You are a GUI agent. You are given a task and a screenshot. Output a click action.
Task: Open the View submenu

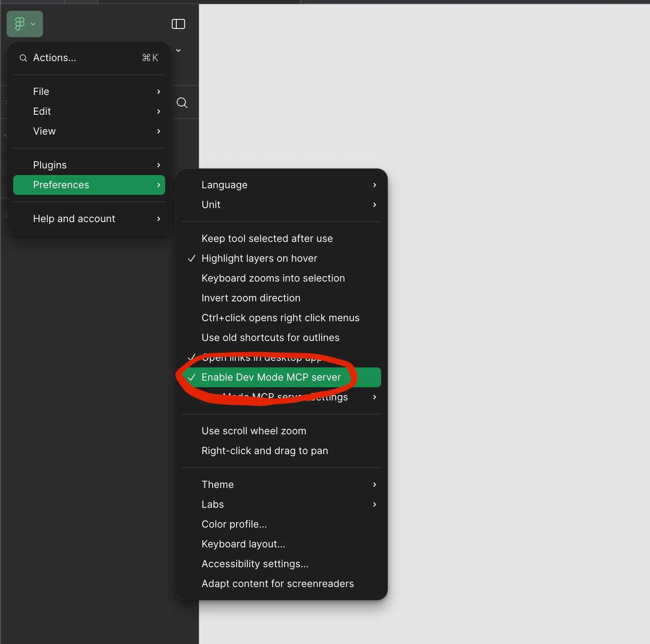click(89, 131)
